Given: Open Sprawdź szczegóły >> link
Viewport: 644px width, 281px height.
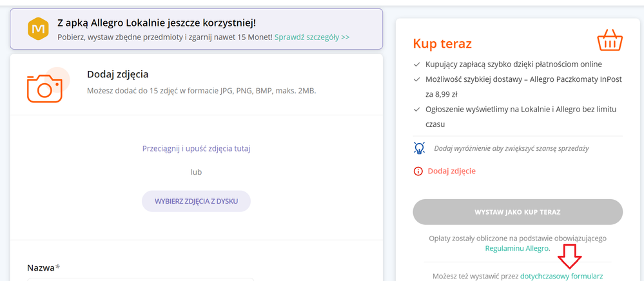Looking at the screenshot, I should [x=312, y=37].
